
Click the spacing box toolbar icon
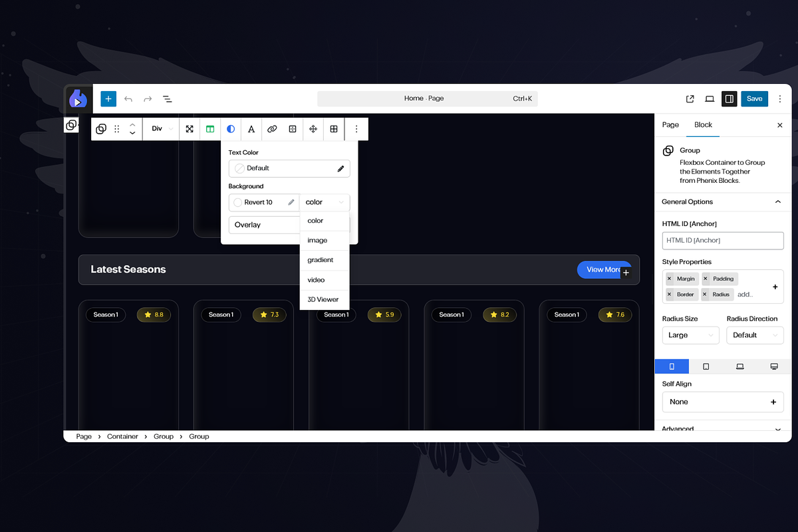point(293,129)
